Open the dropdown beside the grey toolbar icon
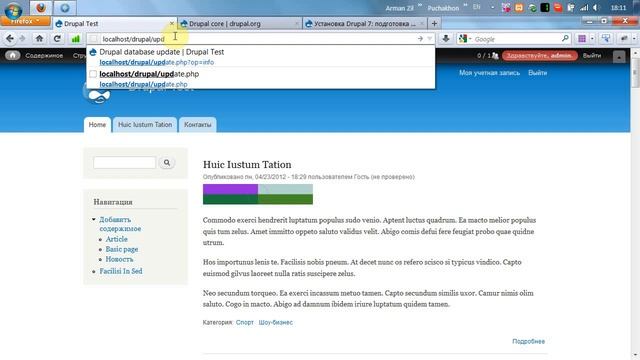The image size is (640, 360). point(634,39)
